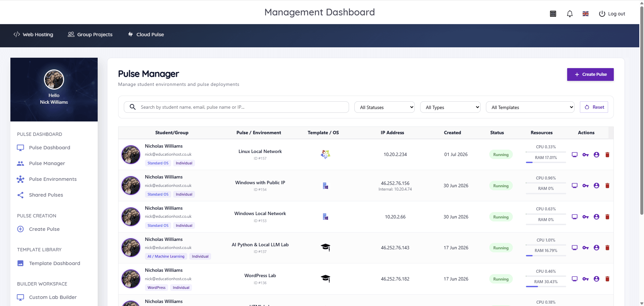Click user icon in Windows with Public IP row
Screen dimensions: 644x306
(x=596, y=186)
